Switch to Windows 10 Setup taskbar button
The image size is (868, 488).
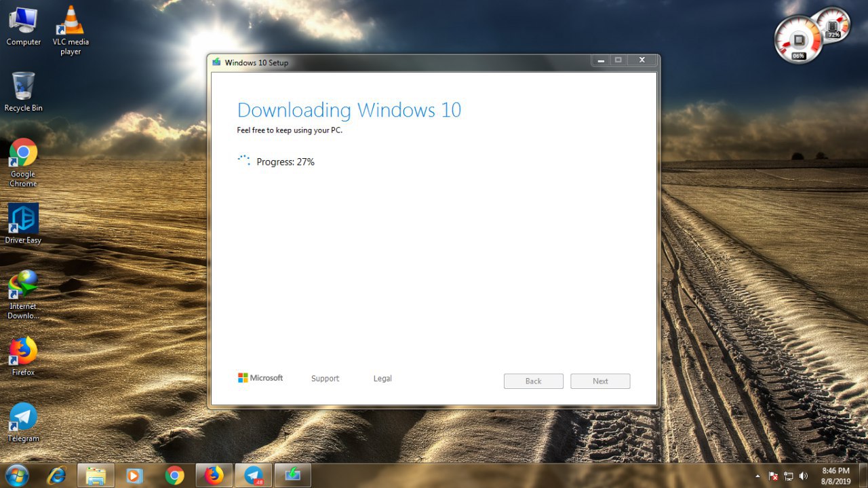pyautogui.click(x=293, y=475)
